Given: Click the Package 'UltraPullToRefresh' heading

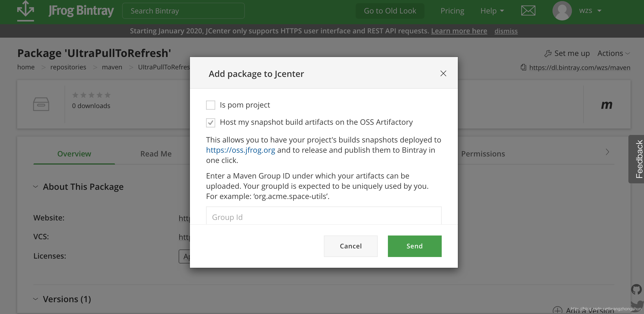Looking at the screenshot, I should 94,53.
